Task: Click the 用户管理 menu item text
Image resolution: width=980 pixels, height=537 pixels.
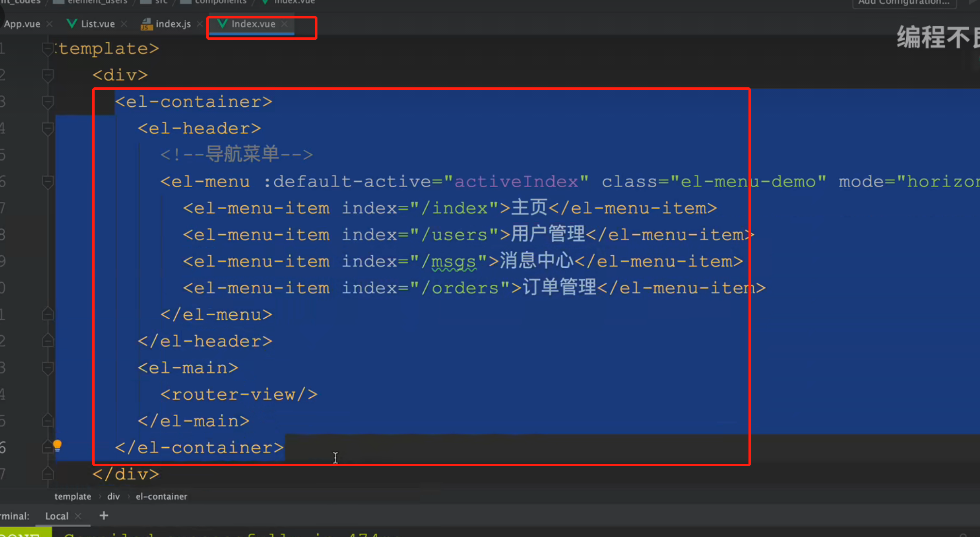Action: (548, 235)
